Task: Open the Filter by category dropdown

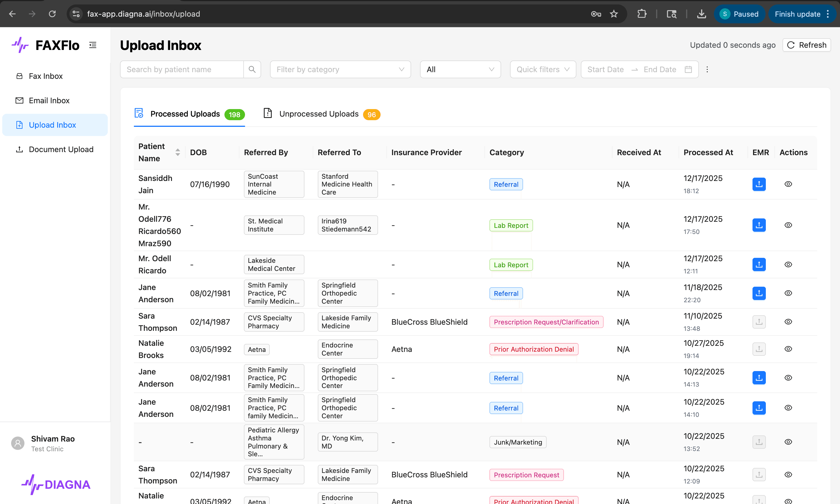Action: point(340,69)
